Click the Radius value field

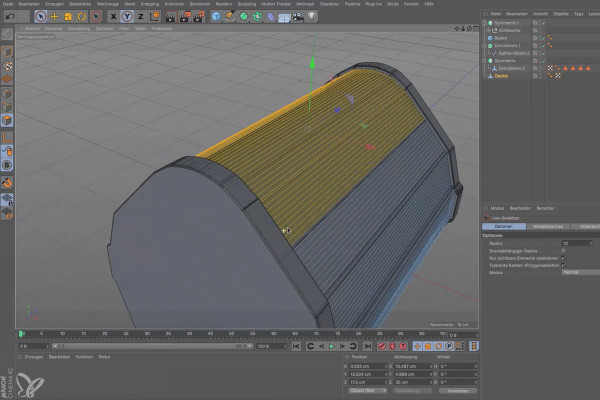coord(576,243)
